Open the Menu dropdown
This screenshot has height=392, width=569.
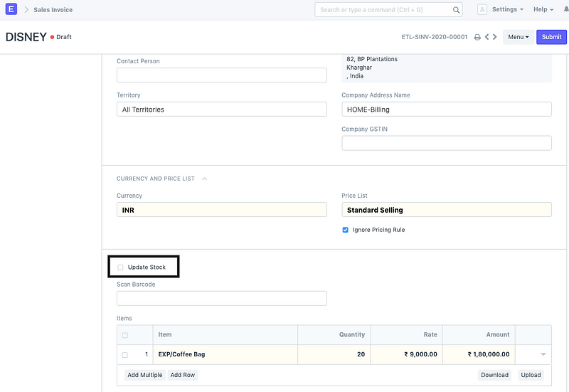(x=518, y=37)
